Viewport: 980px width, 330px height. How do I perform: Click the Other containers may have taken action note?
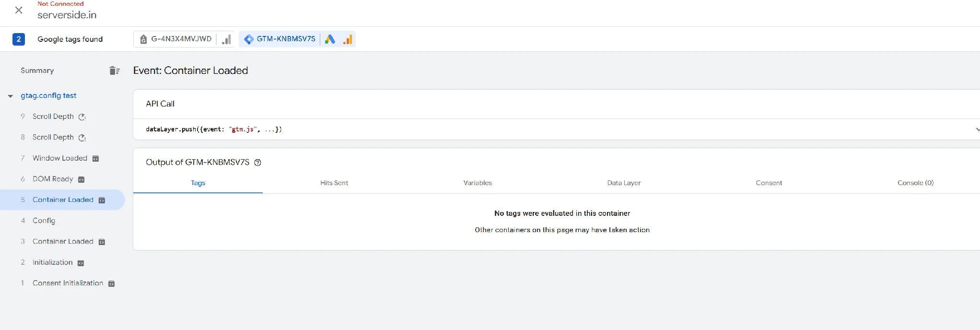[x=562, y=230]
